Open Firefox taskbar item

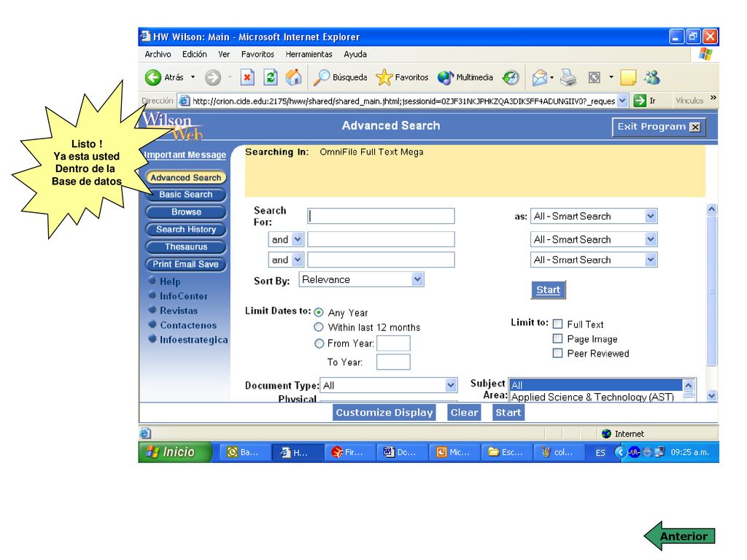pos(350,452)
